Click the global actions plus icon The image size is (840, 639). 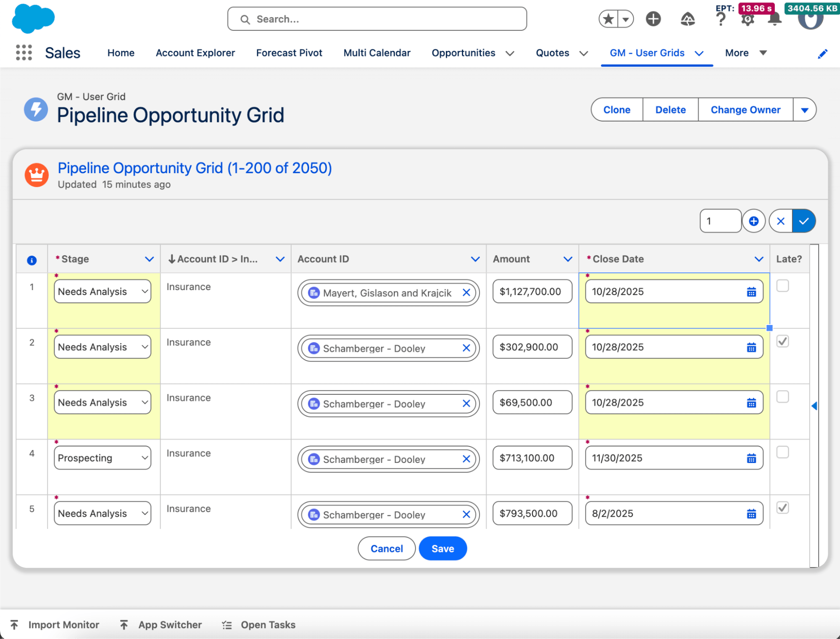[x=653, y=19]
